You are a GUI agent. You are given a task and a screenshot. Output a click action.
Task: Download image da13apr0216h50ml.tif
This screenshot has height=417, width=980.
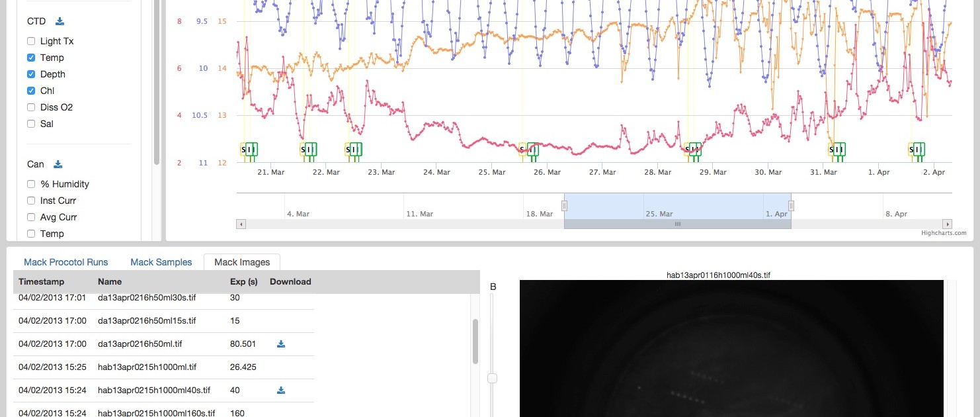(x=281, y=344)
